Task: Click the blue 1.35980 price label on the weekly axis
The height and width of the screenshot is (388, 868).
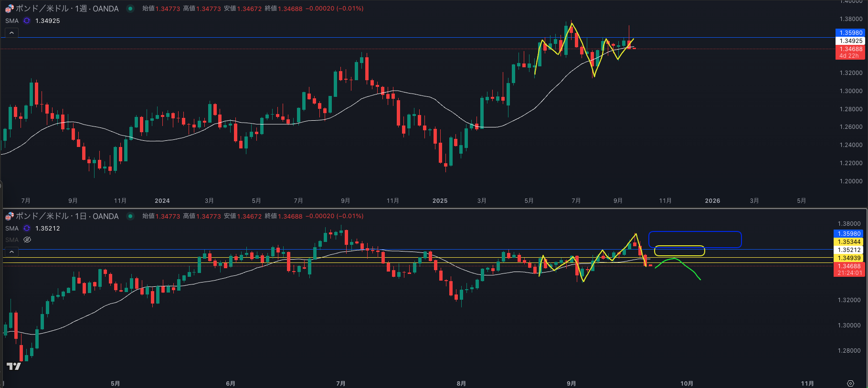Action: tap(851, 33)
